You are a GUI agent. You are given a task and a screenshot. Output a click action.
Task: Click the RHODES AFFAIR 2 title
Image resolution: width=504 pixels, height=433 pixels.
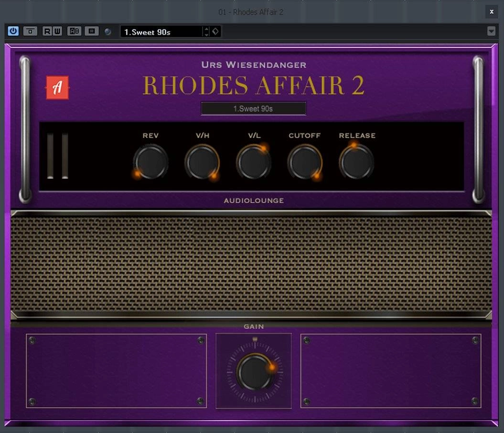coord(254,85)
